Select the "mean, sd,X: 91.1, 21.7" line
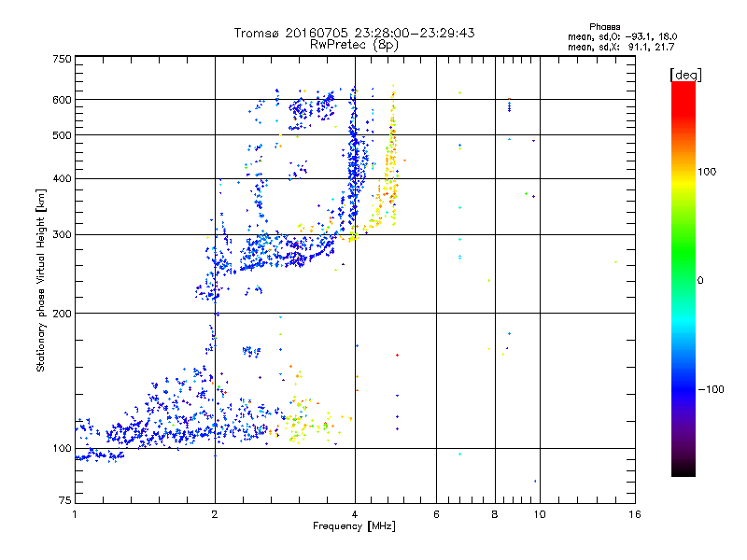747x560 pixels. pyautogui.click(x=621, y=47)
